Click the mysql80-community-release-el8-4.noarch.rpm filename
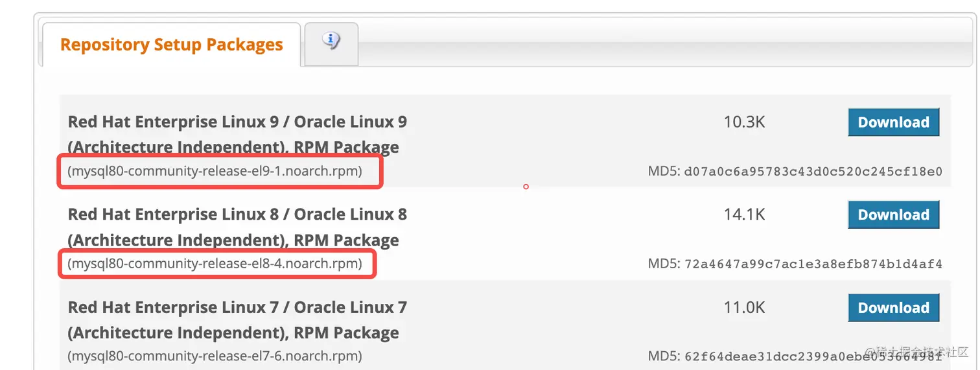Image resolution: width=980 pixels, height=370 pixels. tap(215, 264)
